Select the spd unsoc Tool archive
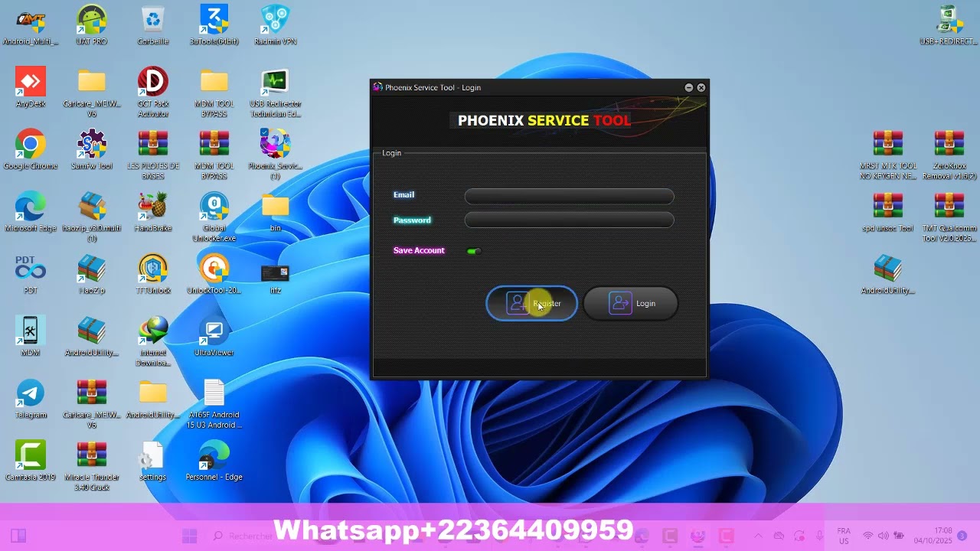This screenshot has width=980, height=551. pos(888,212)
